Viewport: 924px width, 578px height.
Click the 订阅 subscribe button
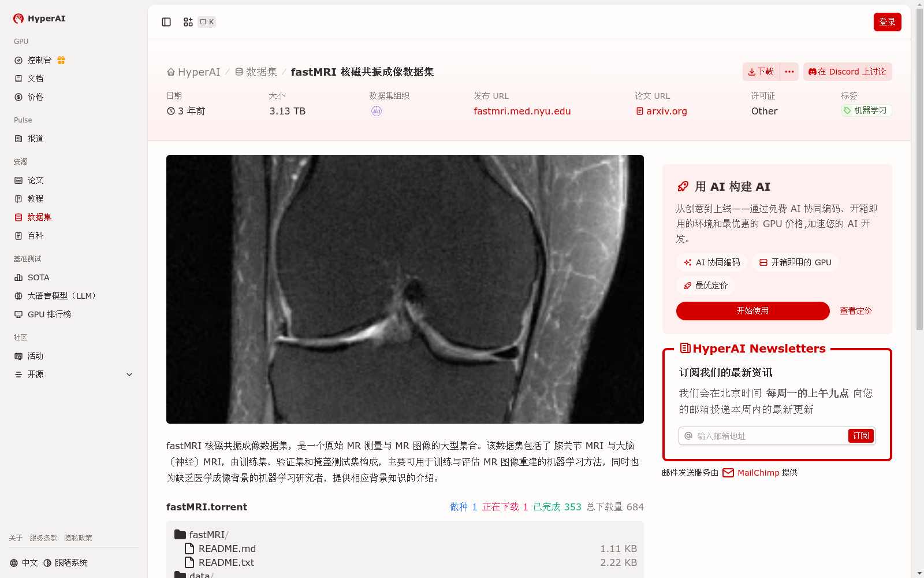[x=860, y=436]
